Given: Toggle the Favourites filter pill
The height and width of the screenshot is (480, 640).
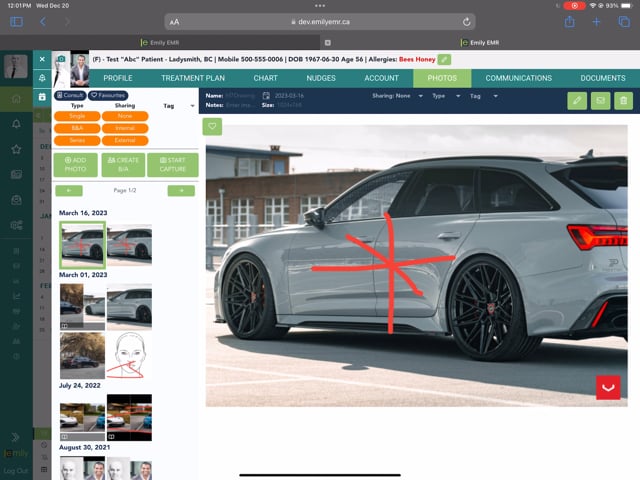Looking at the screenshot, I should point(108,96).
